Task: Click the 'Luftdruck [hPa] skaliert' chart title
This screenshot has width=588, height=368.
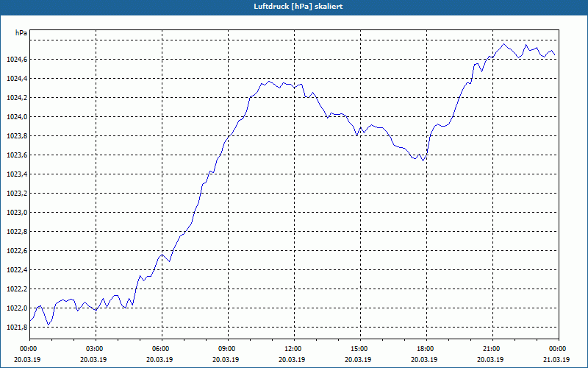Action: click(x=298, y=7)
